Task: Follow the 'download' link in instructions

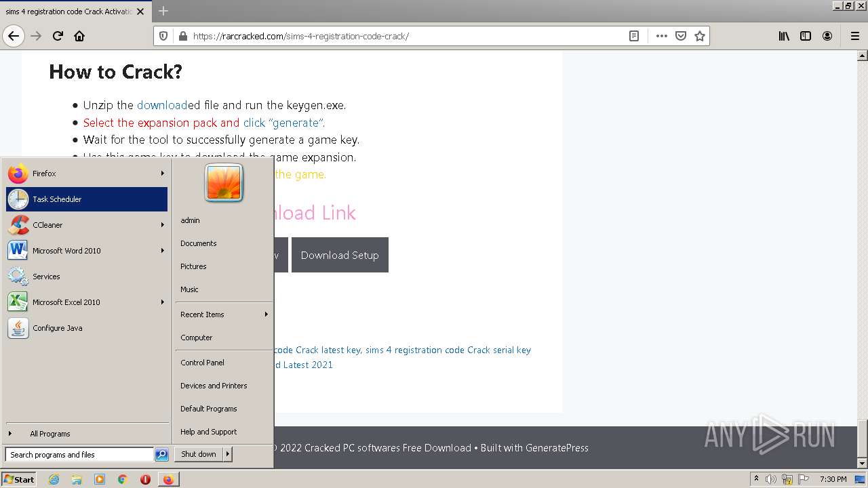Action: tap(162, 105)
